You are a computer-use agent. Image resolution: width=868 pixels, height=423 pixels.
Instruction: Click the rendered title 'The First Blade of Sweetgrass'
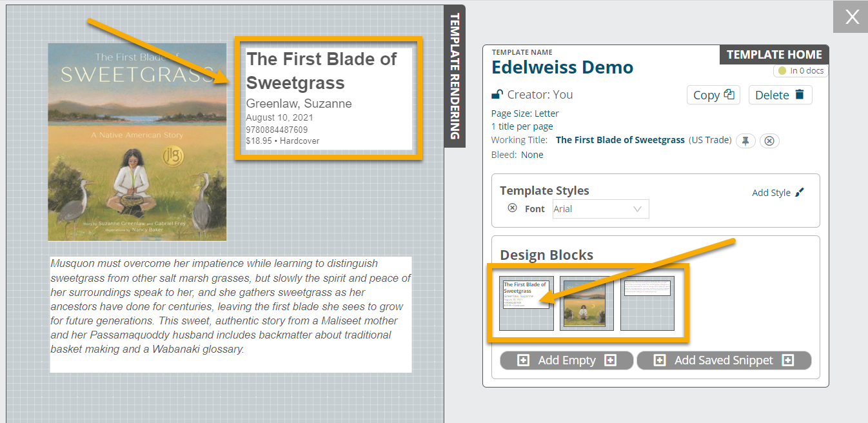click(322, 71)
